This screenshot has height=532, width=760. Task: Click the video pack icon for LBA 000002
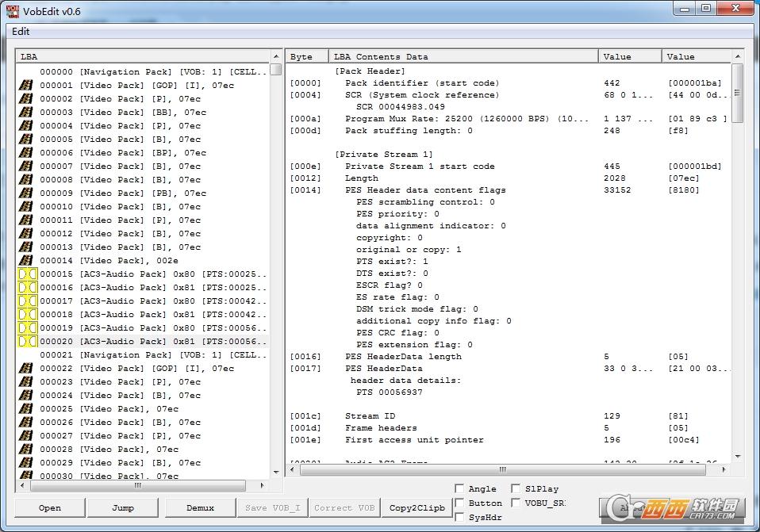point(25,99)
